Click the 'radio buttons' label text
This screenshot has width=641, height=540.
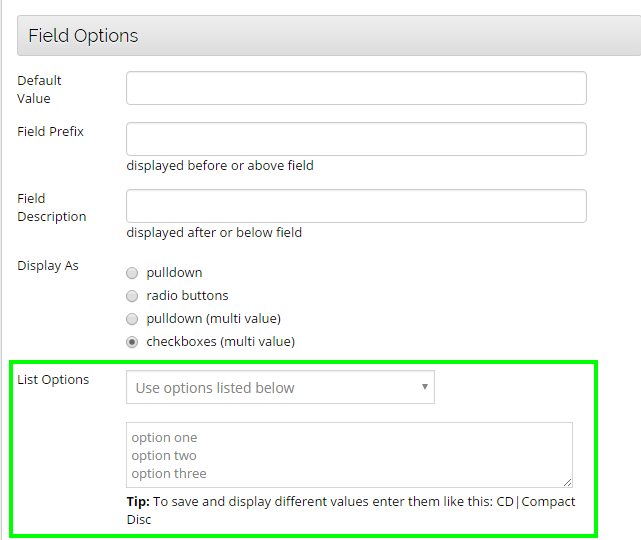[187, 296]
